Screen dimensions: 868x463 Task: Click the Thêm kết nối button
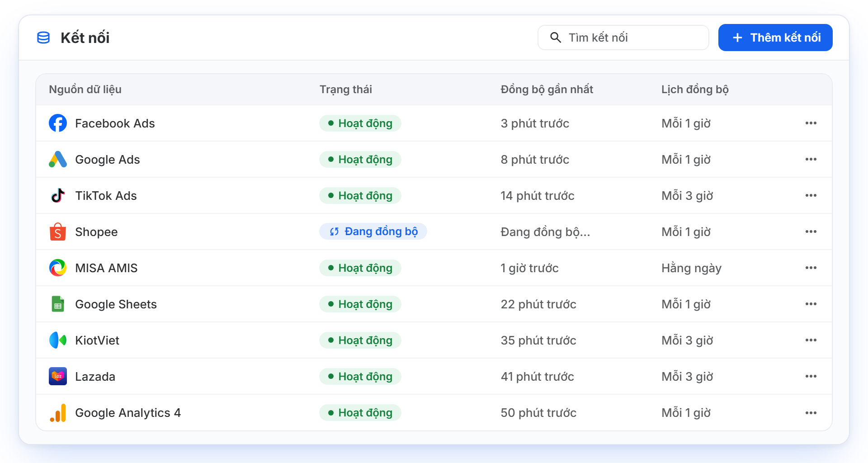point(775,38)
